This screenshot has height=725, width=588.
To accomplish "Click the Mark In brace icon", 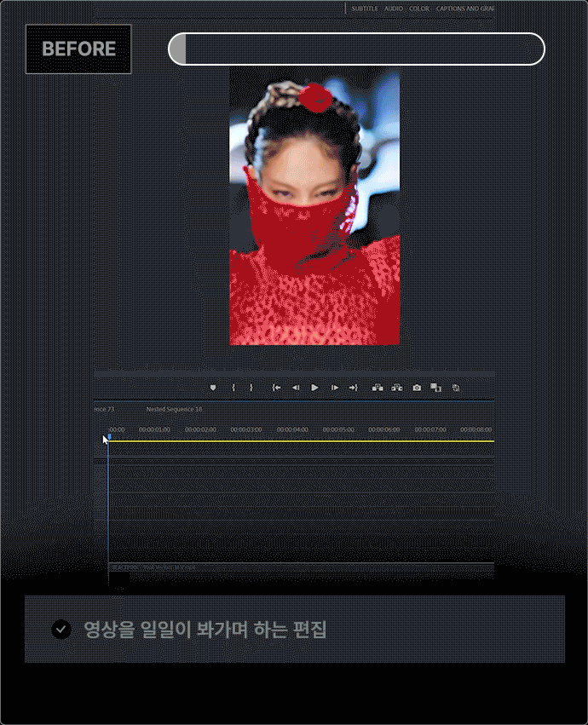I will [233, 388].
